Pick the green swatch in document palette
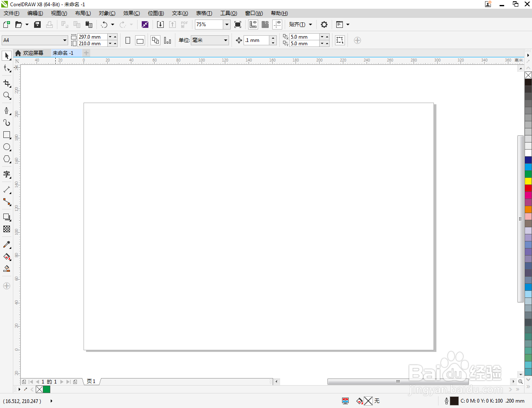 (47, 389)
